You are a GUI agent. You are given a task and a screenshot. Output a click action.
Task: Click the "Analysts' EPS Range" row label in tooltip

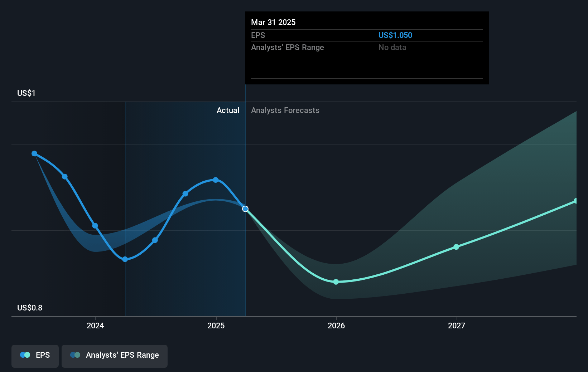[x=287, y=47]
